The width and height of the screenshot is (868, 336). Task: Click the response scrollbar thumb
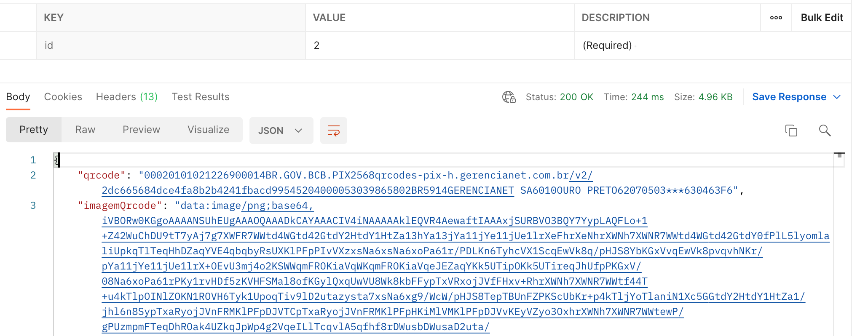click(x=839, y=155)
